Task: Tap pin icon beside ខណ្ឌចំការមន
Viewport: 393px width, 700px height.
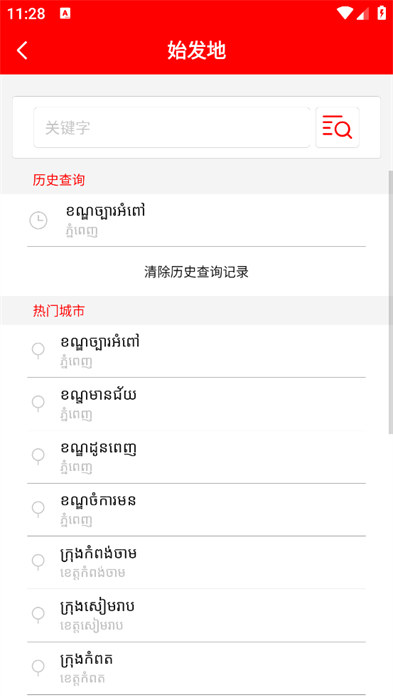Action: point(38,508)
